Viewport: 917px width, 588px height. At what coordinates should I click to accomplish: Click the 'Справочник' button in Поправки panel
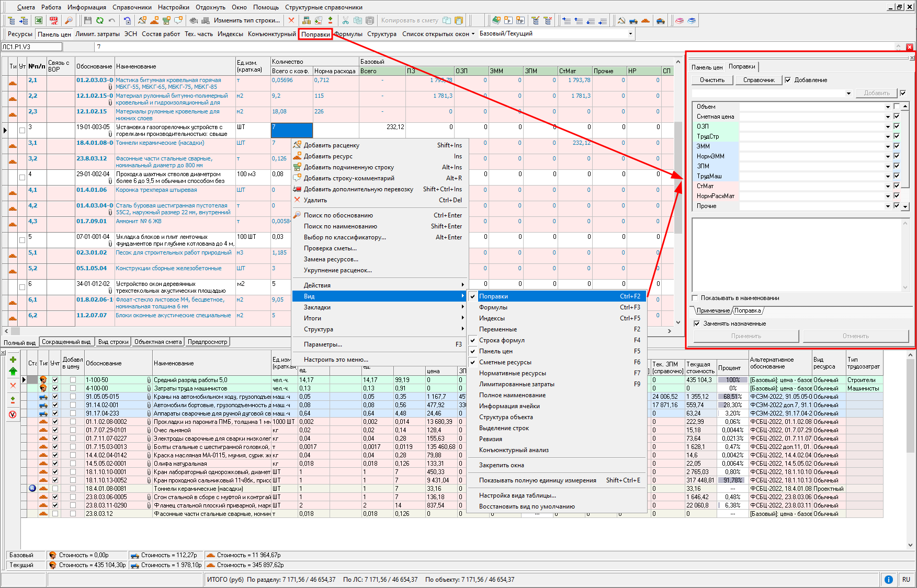click(x=758, y=80)
